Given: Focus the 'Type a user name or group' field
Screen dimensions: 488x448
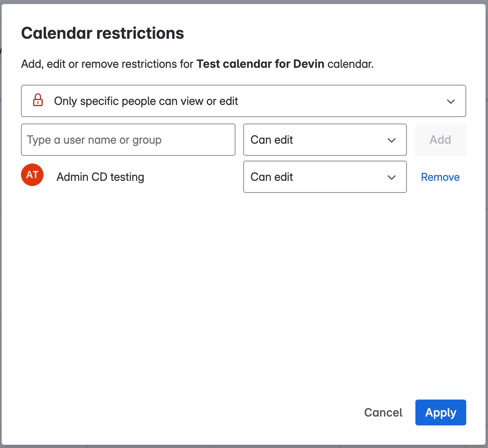Looking at the screenshot, I should 128,140.
